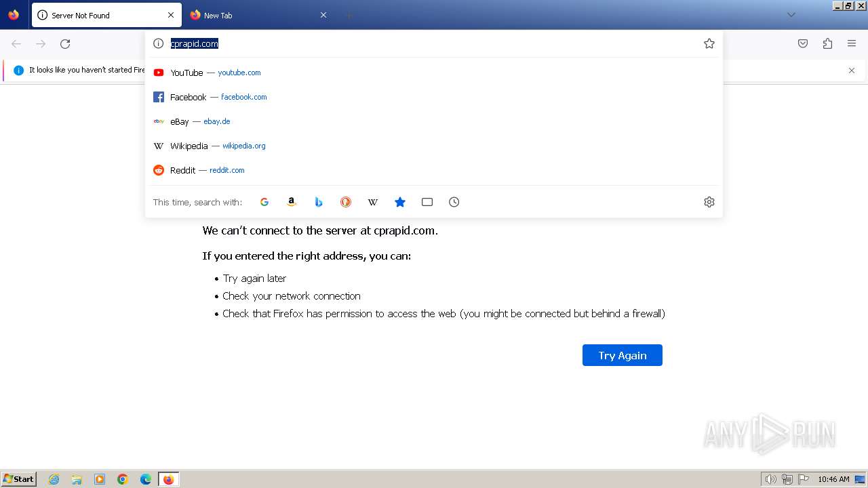Go back one page
The width and height of the screenshot is (868, 488).
point(16,44)
